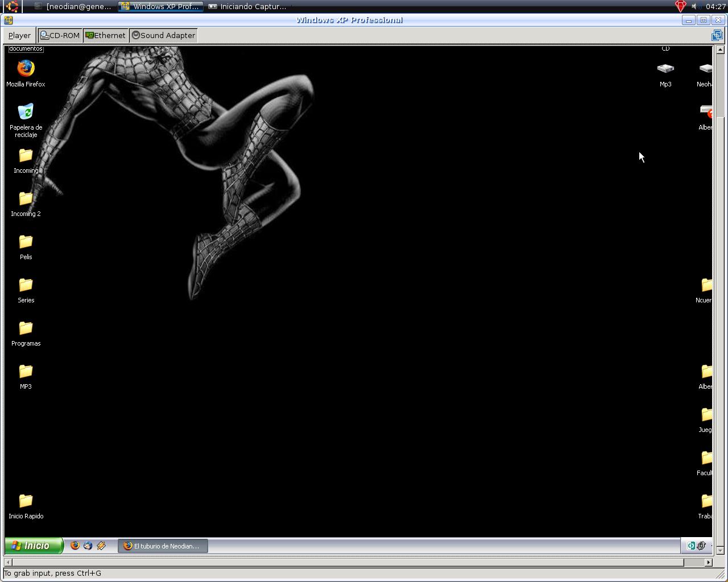Open the Mozilla Firefox desktop icon
The height and width of the screenshot is (582, 728).
click(26, 73)
